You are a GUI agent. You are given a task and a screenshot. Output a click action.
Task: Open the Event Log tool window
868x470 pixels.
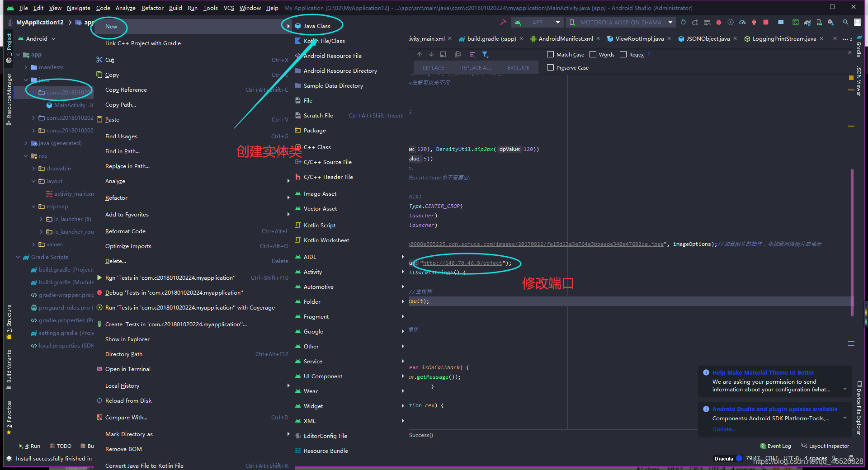coord(775,446)
